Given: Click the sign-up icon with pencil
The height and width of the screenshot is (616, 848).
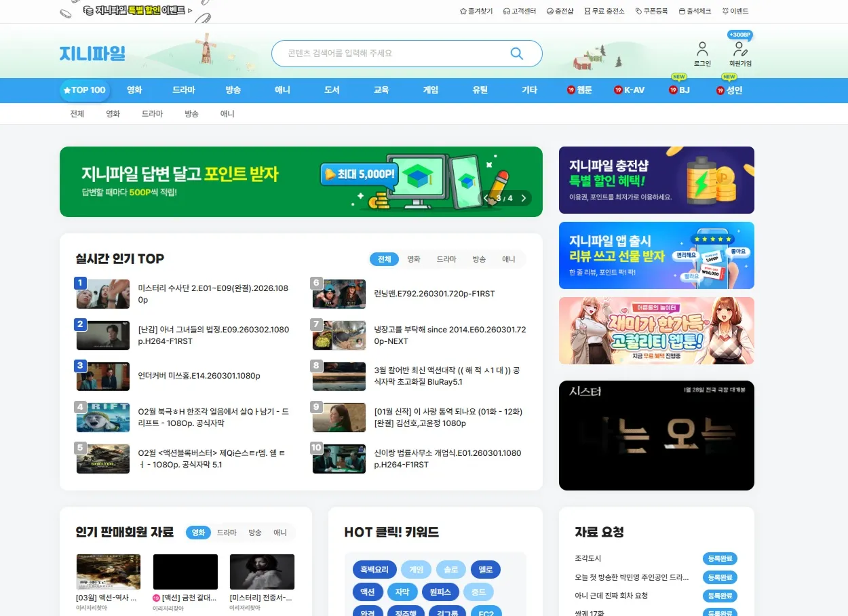Looking at the screenshot, I should pos(740,49).
